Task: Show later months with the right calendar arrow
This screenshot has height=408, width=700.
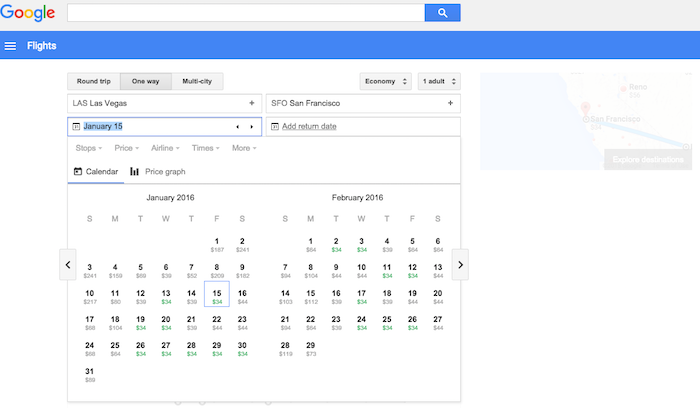Action: point(460,265)
